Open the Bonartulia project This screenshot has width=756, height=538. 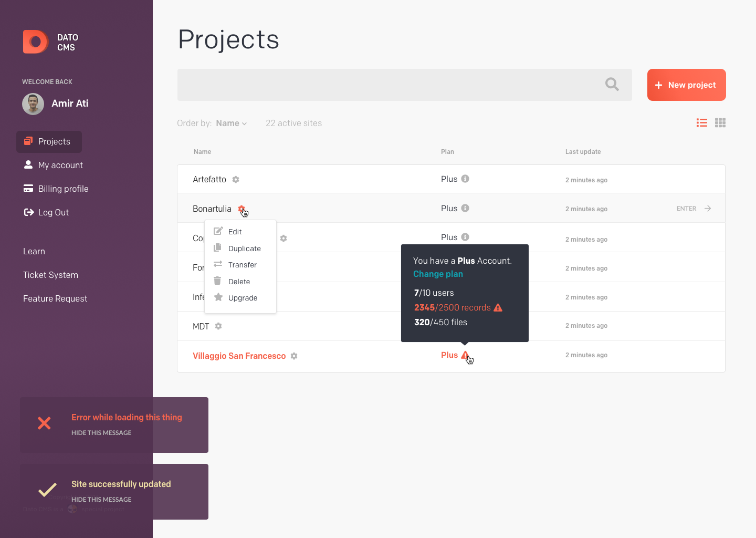[212, 209]
